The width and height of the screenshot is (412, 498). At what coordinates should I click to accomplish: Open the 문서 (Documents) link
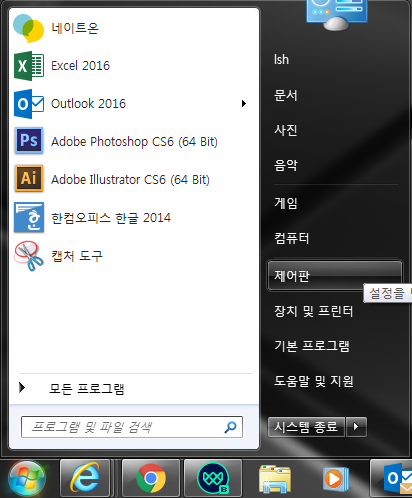coord(285,95)
